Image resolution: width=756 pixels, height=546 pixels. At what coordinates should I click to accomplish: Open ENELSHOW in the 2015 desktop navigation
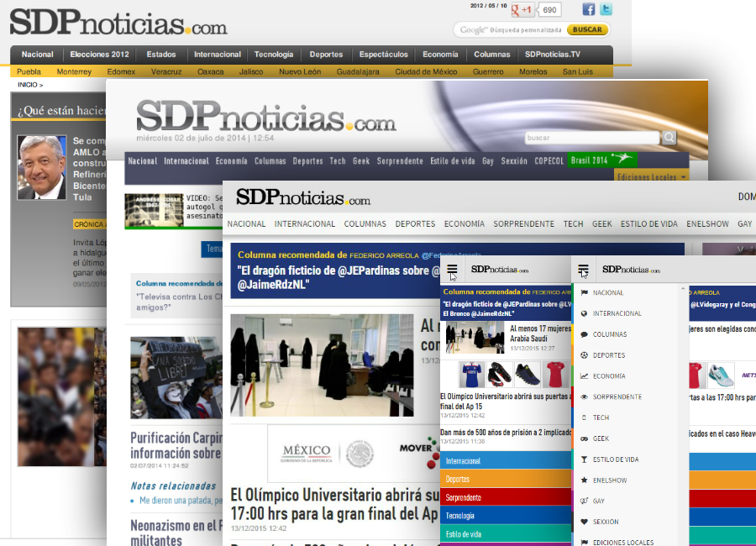tap(708, 223)
